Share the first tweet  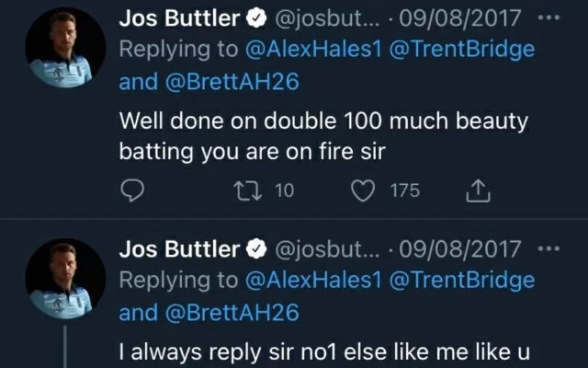pyautogui.click(x=480, y=190)
